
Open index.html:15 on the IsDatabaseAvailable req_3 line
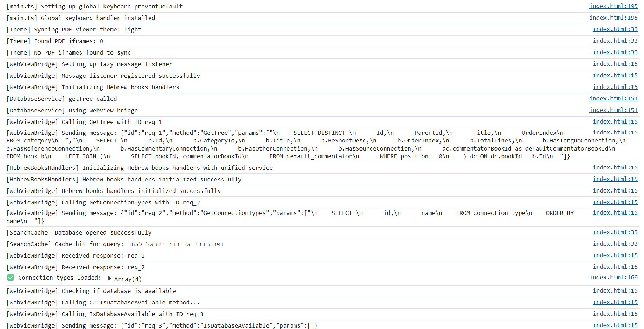[x=615, y=325]
